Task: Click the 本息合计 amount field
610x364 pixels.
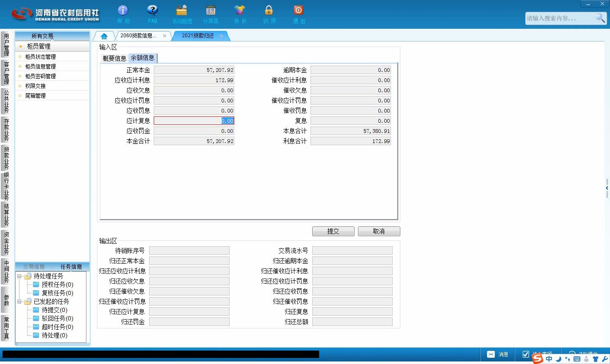Action: click(x=351, y=131)
